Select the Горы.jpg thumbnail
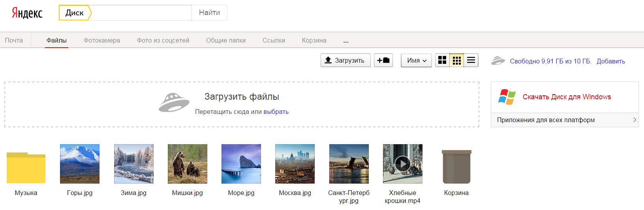This screenshot has height=210, width=644. tap(80, 164)
